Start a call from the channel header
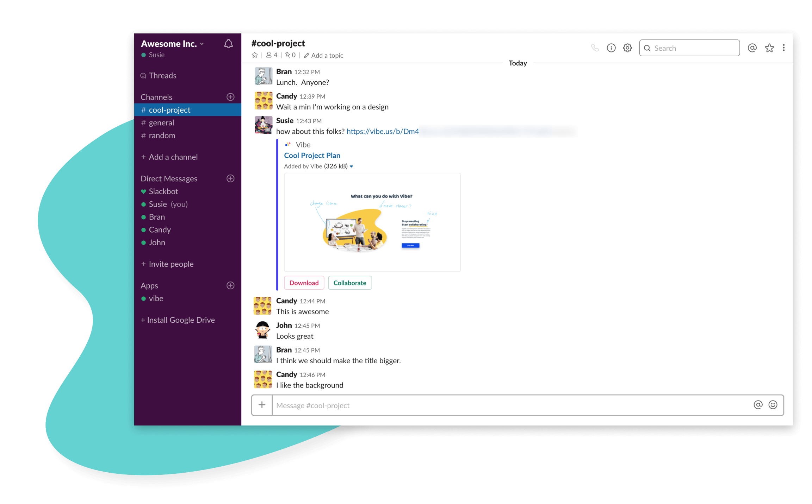The height and width of the screenshot is (504, 812). click(595, 48)
